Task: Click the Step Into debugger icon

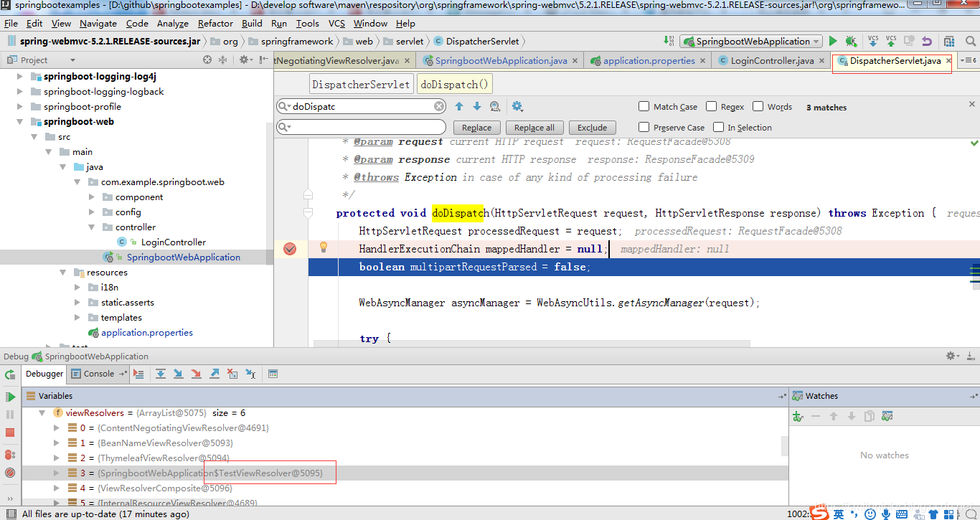Action: tap(178, 374)
